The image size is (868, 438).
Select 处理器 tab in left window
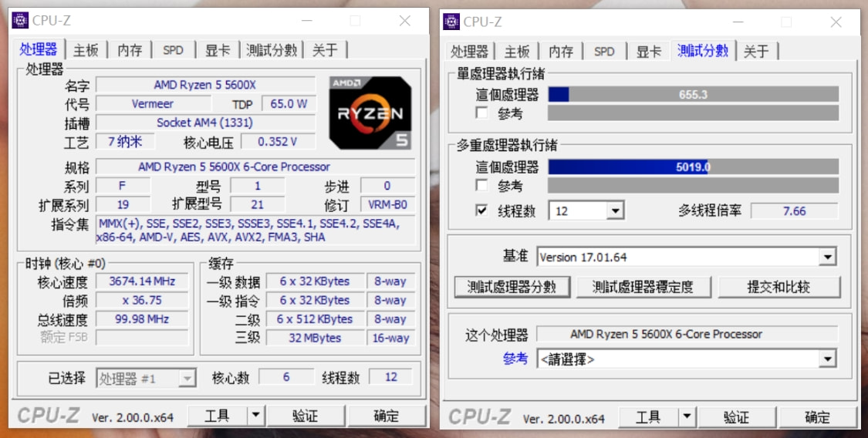pyautogui.click(x=39, y=49)
